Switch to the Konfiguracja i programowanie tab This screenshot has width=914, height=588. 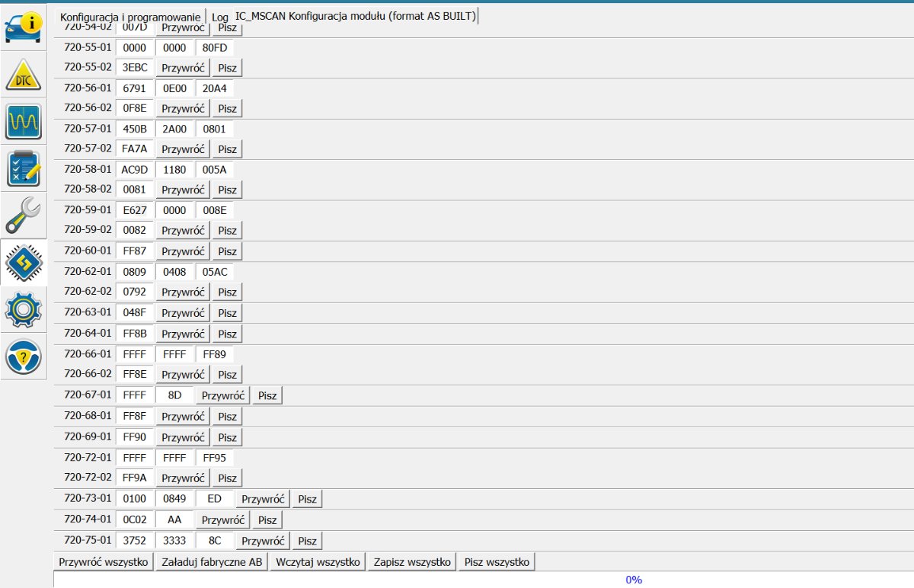[x=130, y=17]
